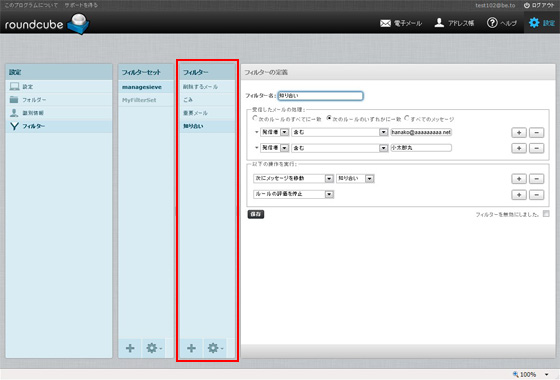Expand the second rule's advanced options arrow
560x380 pixels.
256,148
